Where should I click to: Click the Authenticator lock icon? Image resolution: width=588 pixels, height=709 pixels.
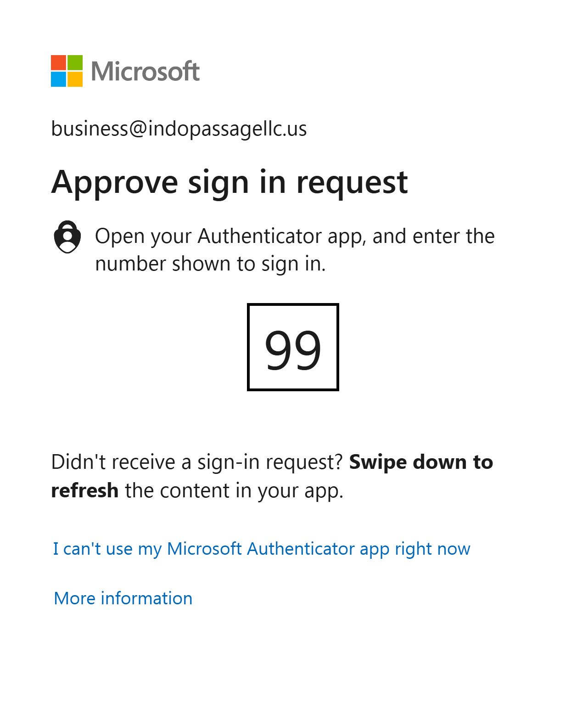[x=67, y=236]
